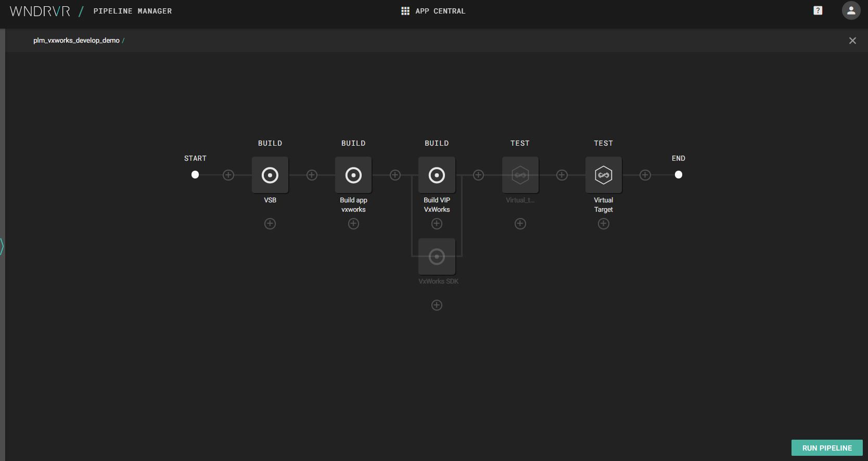
Task: Click the END pipeline endpoint dot
Action: pos(678,175)
